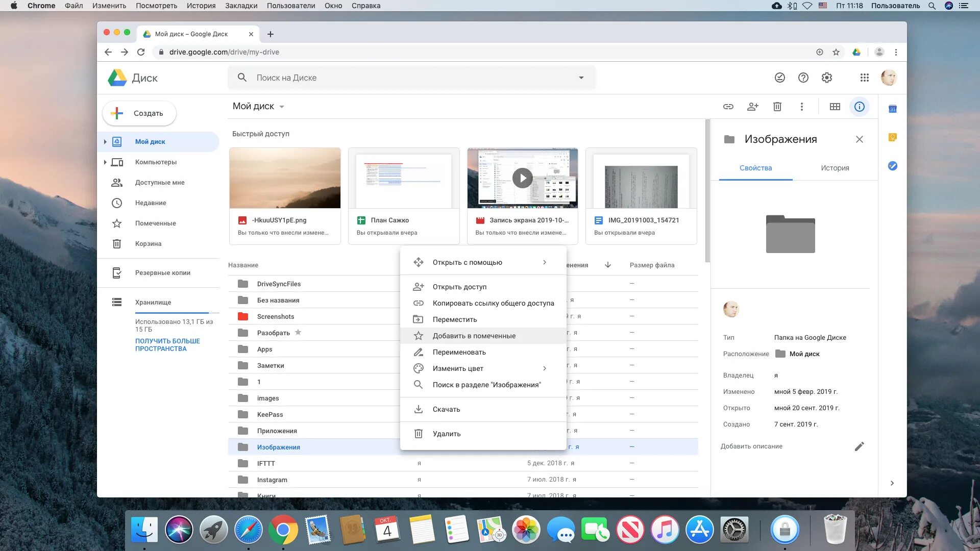Choose Добавить в помеченные from context menu
980x551 pixels.
474,336
